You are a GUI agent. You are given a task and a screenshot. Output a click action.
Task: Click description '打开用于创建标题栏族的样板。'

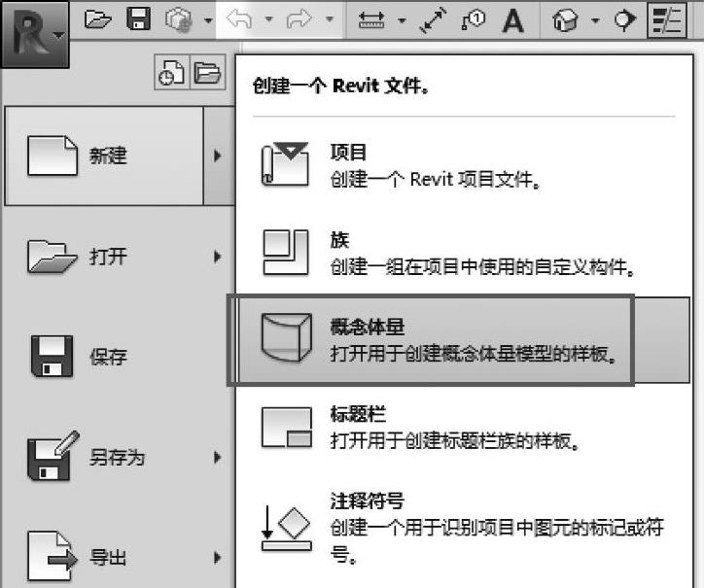455,441
